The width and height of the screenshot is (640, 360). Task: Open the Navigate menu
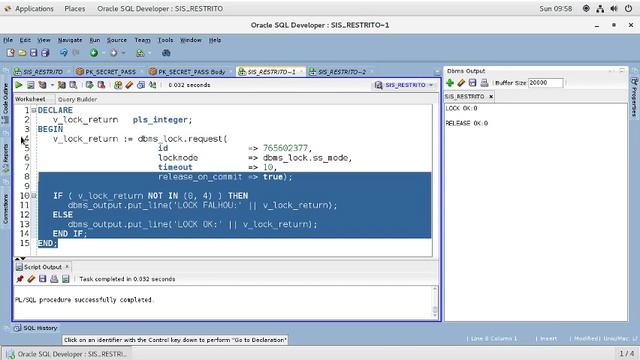click(x=70, y=40)
